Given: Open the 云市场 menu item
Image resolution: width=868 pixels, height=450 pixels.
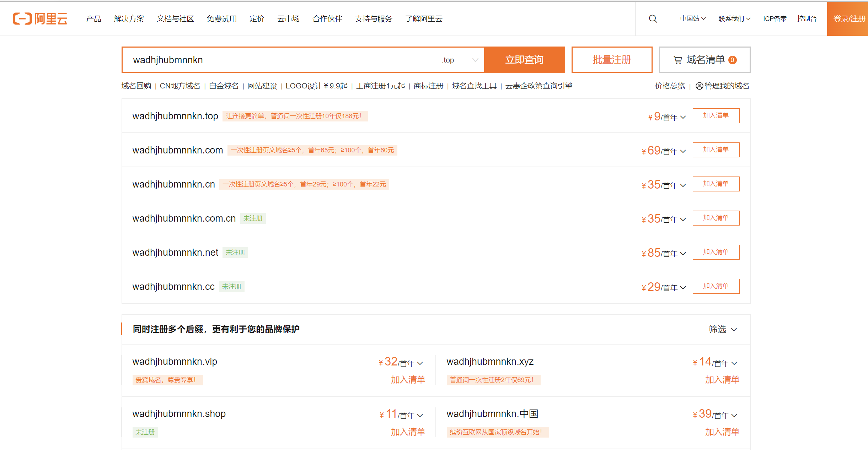Looking at the screenshot, I should click(288, 18).
